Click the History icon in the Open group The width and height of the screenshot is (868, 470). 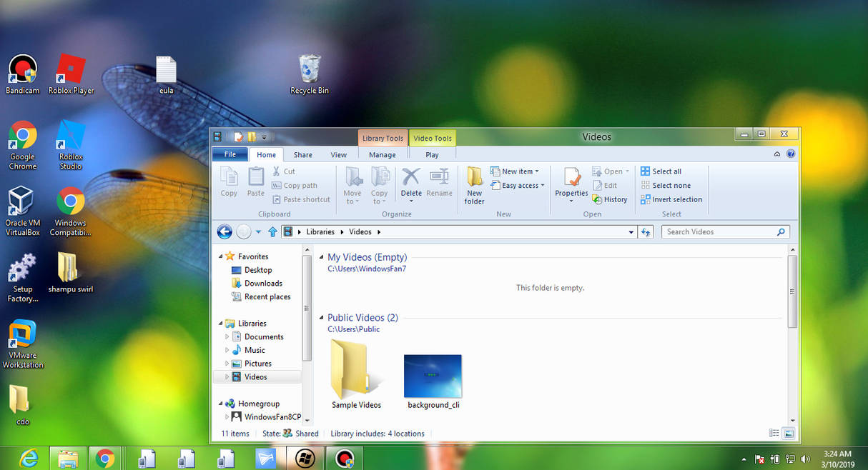click(610, 199)
